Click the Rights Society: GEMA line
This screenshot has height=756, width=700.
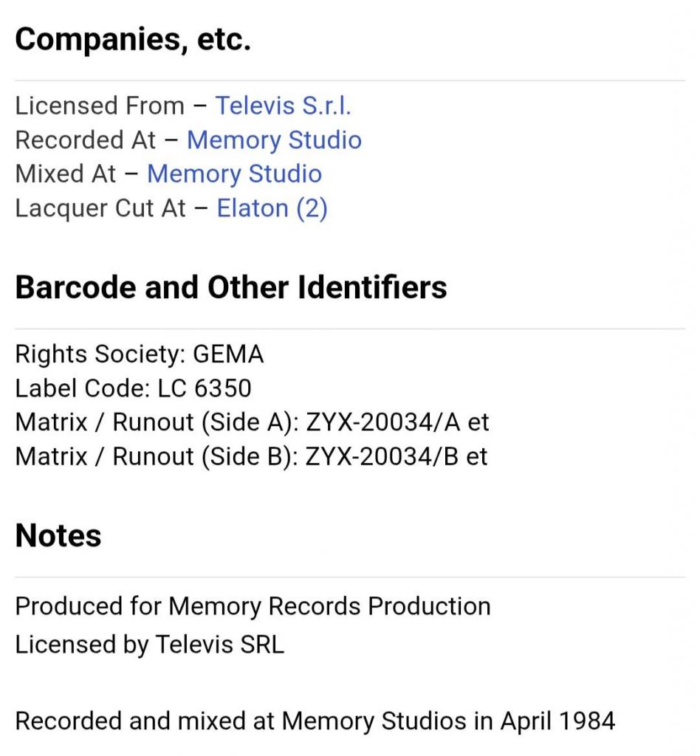click(140, 354)
